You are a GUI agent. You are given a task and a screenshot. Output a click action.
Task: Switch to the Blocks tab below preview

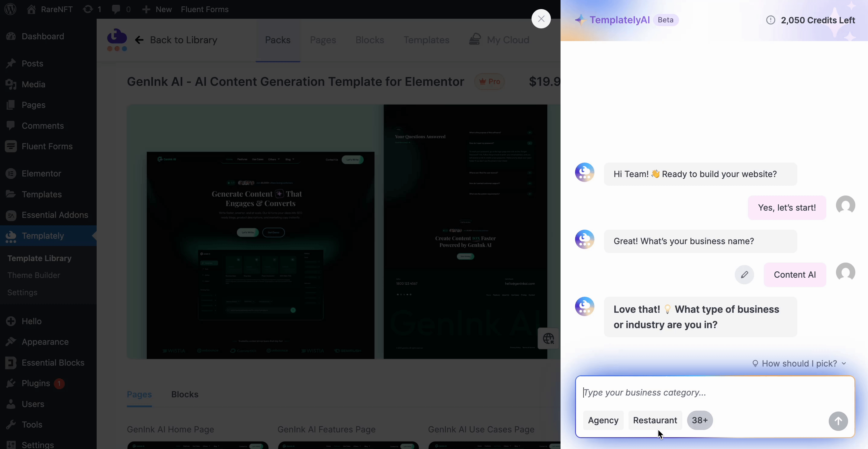point(185,394)
